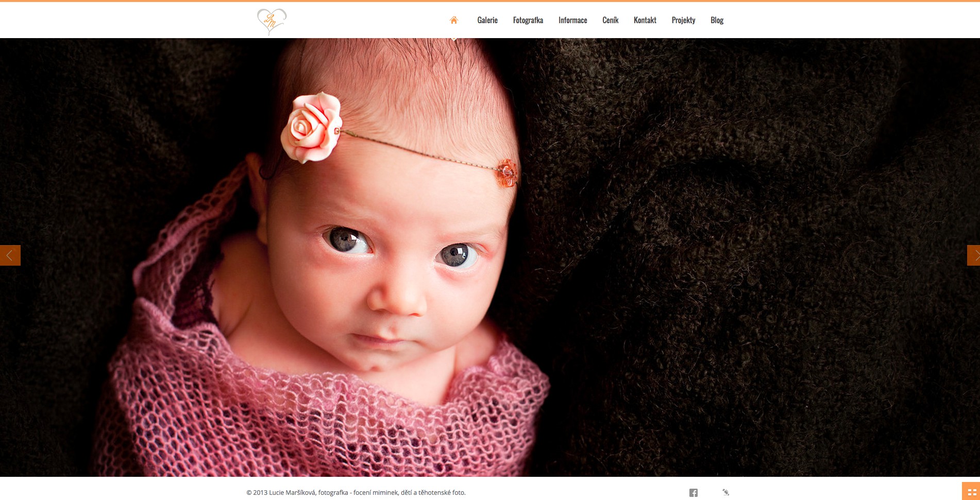Open the orange thumbnails grid button
This screenshot has width=980, height=500.
(971, 491)
